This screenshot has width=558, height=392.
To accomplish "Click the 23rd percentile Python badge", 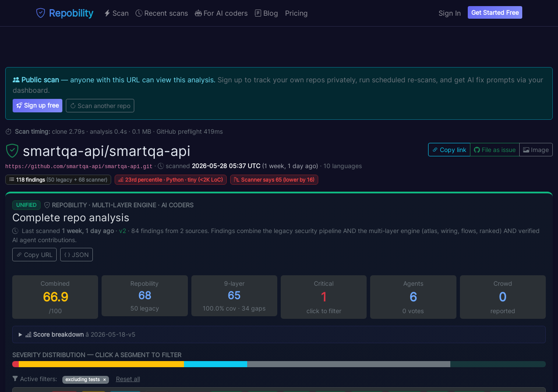I will [x=170, y=179].
